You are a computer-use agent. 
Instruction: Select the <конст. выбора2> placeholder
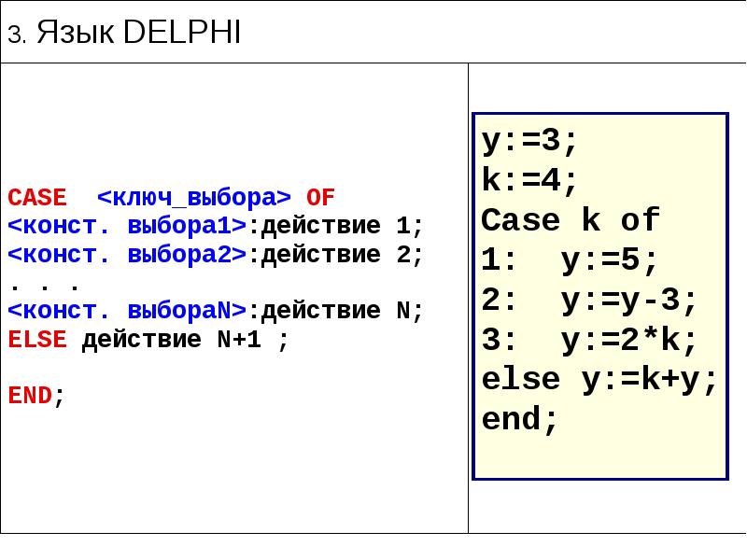[x=127, y=254]
